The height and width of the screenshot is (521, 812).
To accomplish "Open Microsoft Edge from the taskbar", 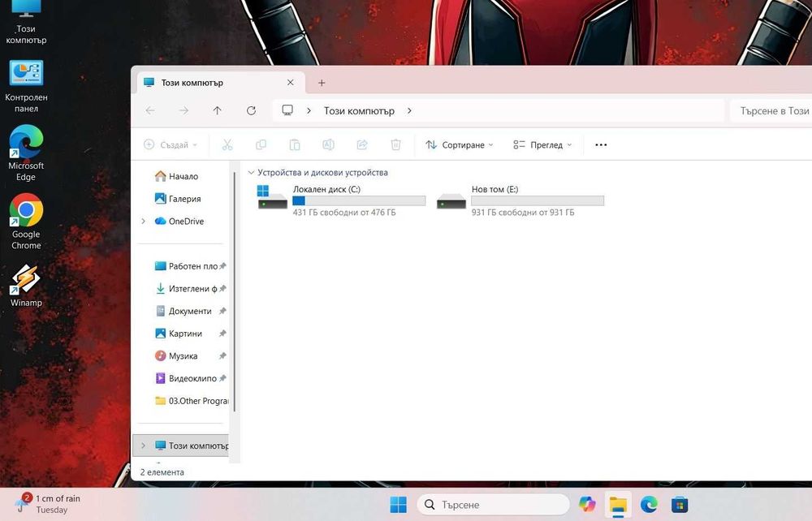I will (649, 505).
